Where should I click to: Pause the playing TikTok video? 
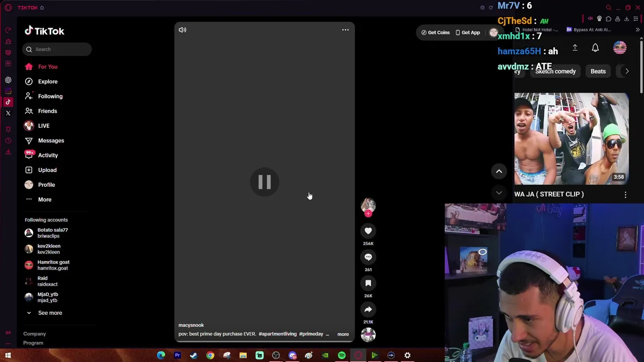(265, 182)
